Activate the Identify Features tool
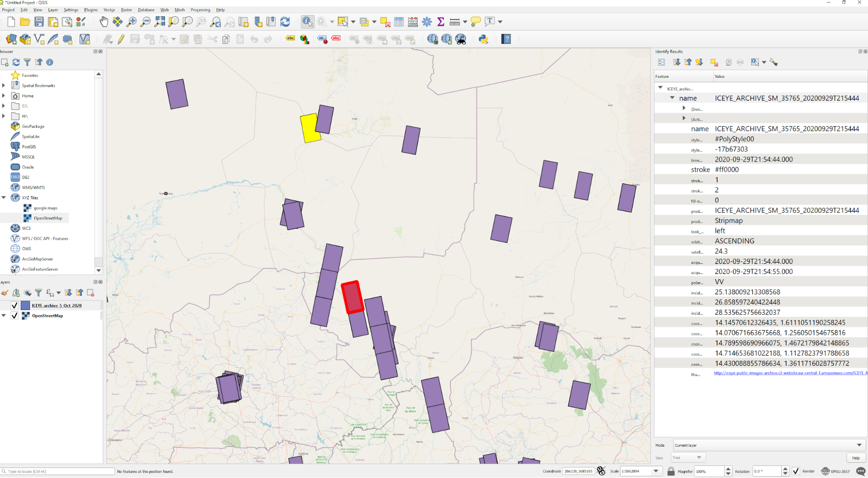Image resolution: width=868 pixels, height=478 pixels. pos(307,22)
